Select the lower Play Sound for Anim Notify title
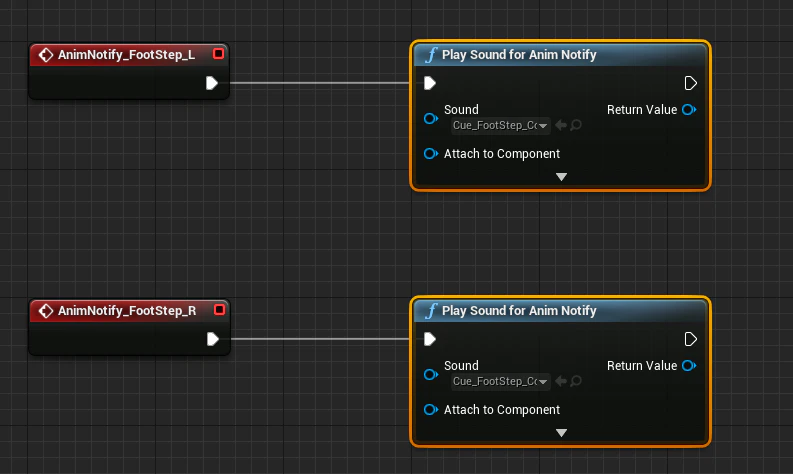This screenshot has width=793, height=474. pos(519,311)
